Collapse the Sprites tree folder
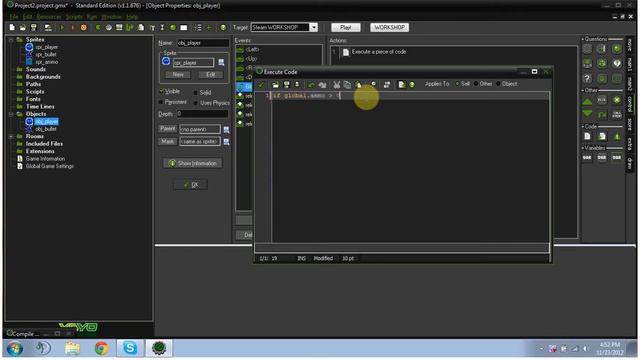 click(11, 40)
